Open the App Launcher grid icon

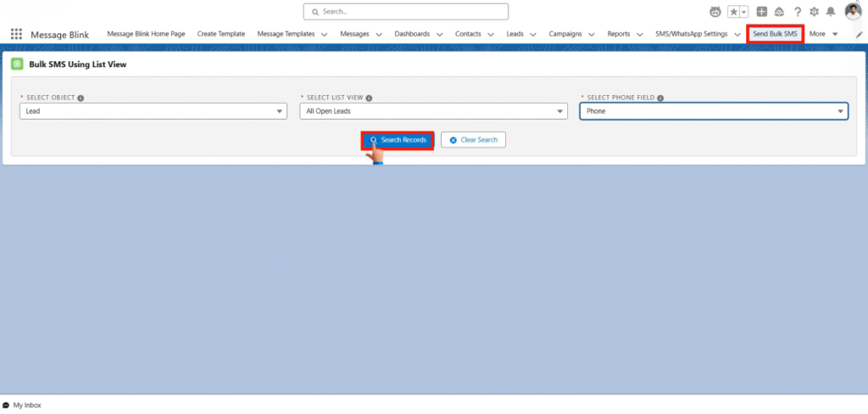point(17,34)
